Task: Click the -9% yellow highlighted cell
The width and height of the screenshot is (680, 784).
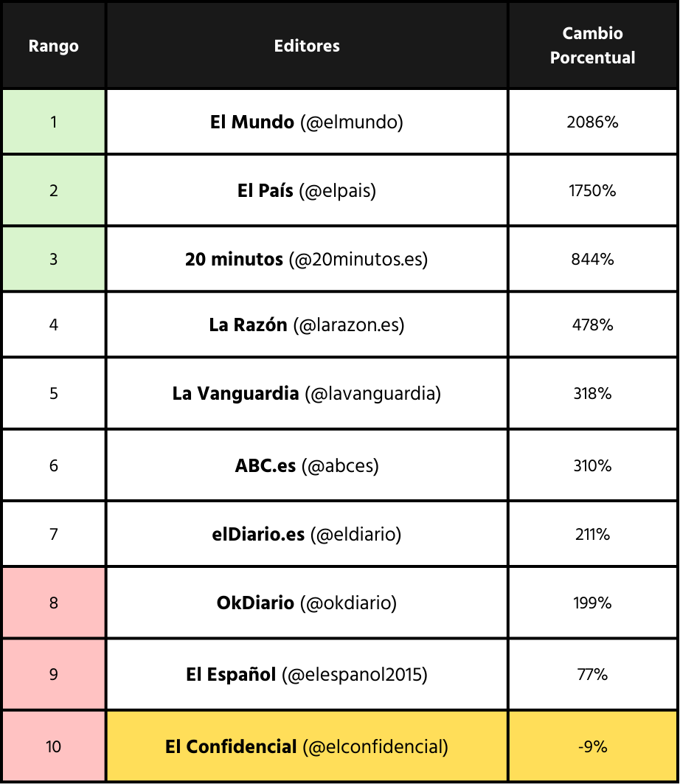Action: (592, 747)
